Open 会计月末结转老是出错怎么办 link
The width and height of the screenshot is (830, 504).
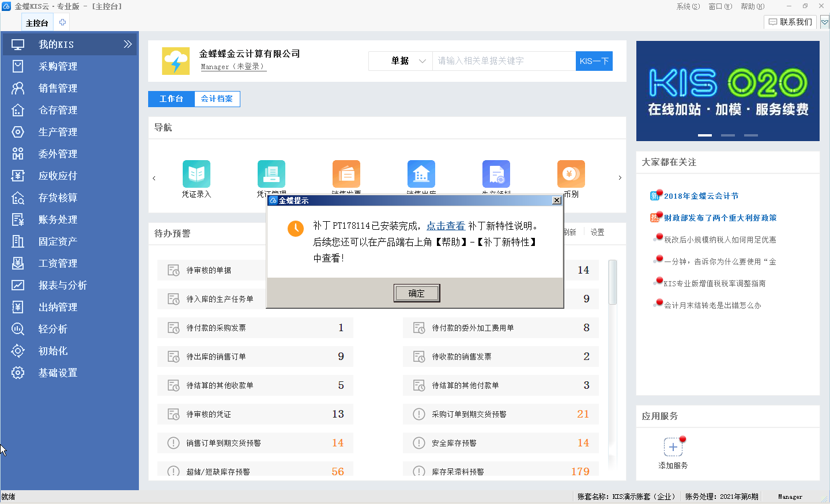[x=712, y=305]
